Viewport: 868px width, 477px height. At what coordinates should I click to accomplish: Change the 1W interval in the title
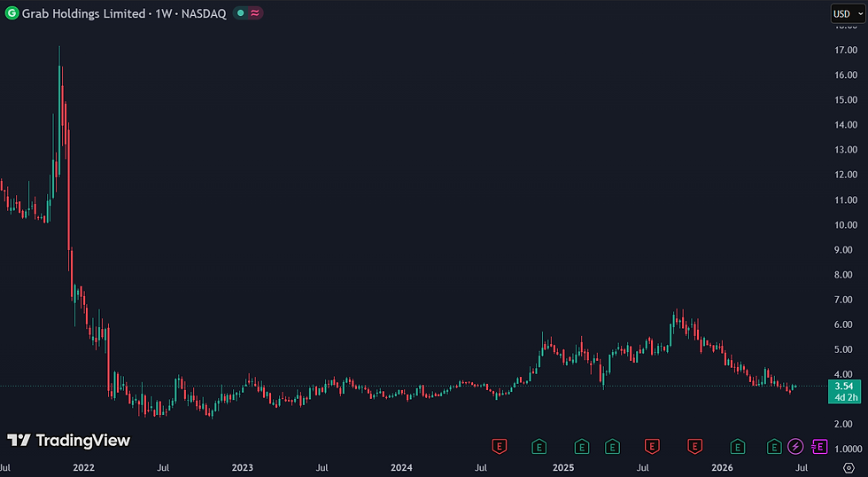[163, 13]
